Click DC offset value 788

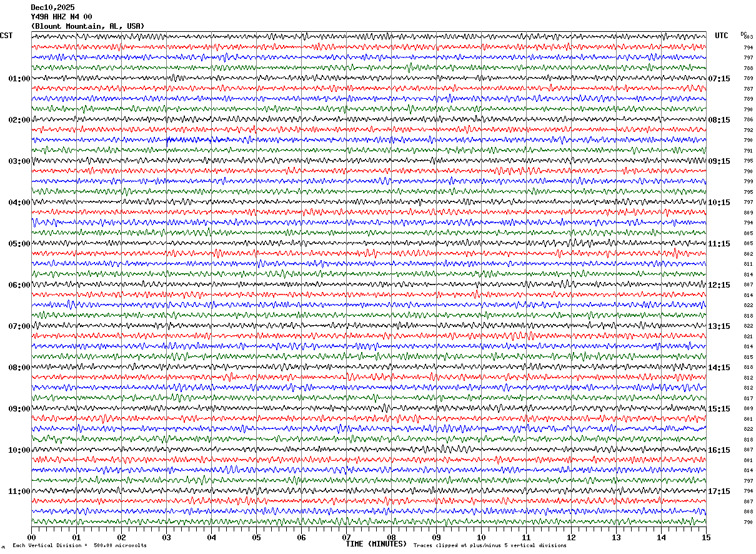point(748,68)
